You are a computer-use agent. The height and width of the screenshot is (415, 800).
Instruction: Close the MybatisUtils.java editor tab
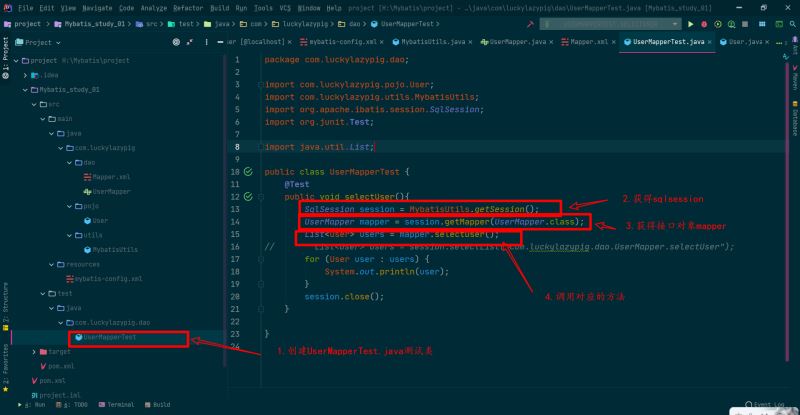pyautogui.click(x=470, y=42)
